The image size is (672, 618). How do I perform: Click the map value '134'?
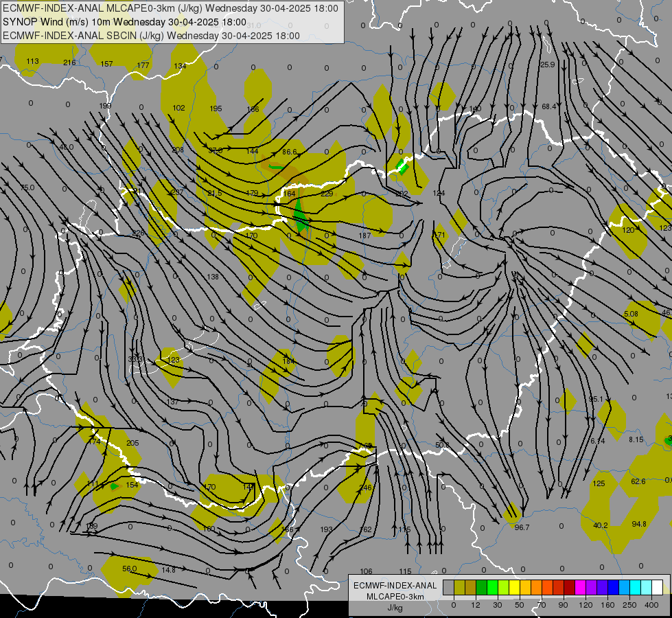(x=180, y=66)
